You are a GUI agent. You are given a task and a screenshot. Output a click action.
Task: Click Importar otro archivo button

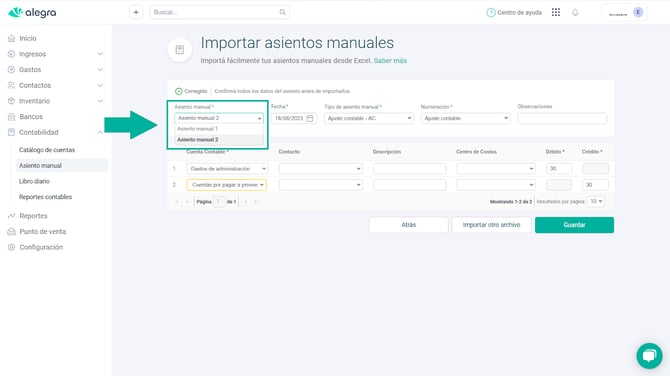pos(491,225)
